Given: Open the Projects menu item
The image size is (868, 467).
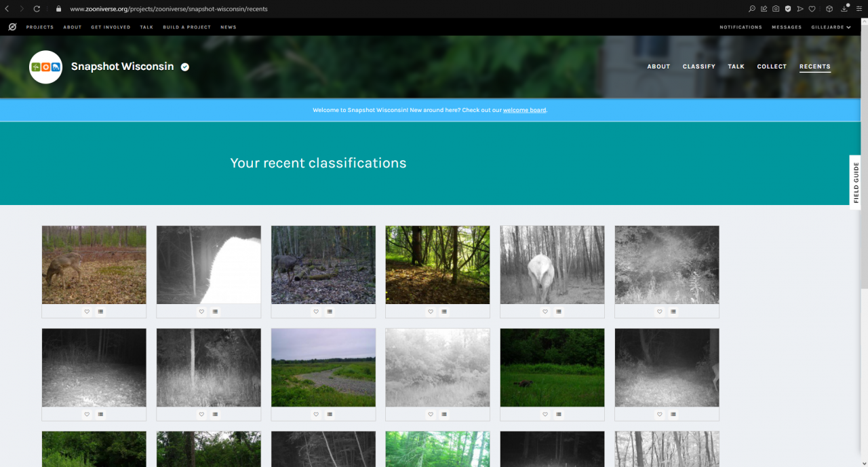Looking at the screenshot, I should 40,27.
